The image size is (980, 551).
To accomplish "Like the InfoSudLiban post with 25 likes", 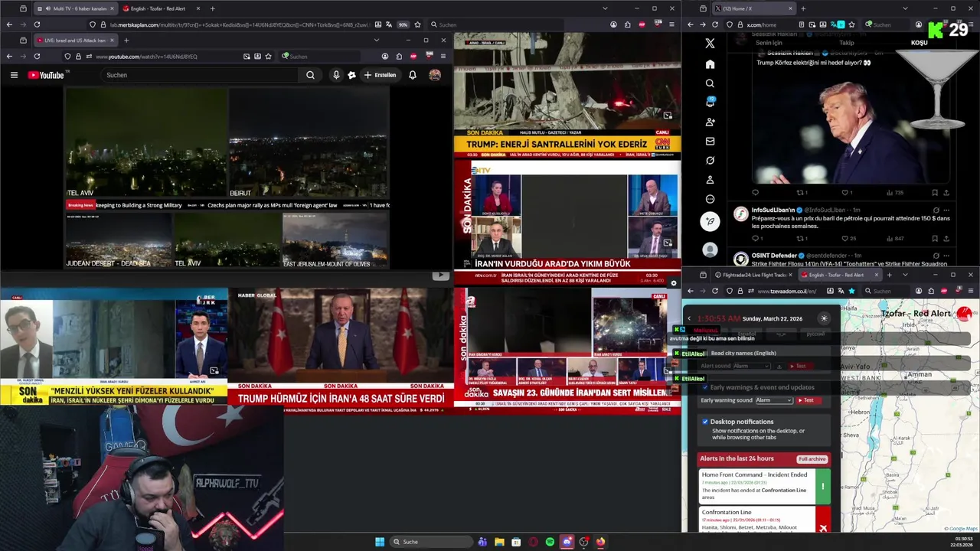I will (x=849, y=238).
